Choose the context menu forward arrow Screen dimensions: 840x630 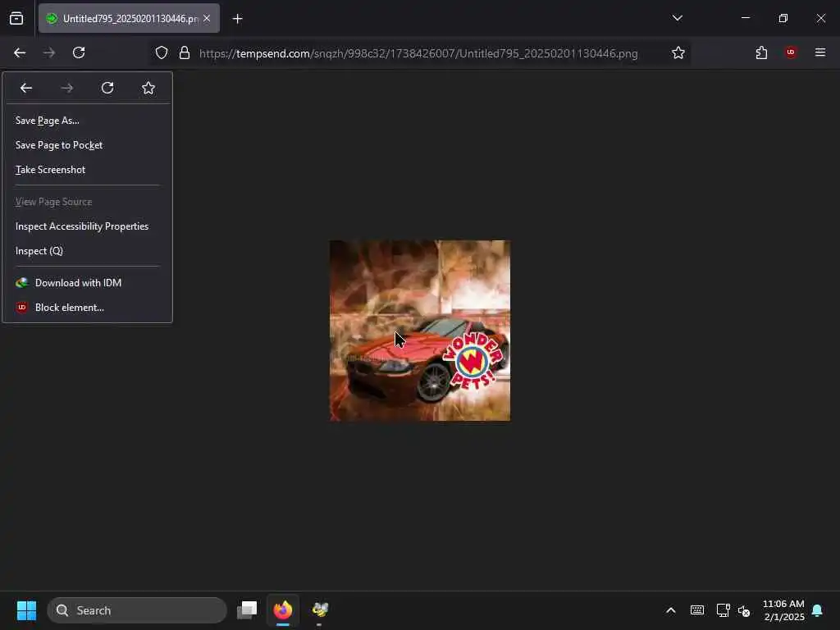tap(67, 88)
